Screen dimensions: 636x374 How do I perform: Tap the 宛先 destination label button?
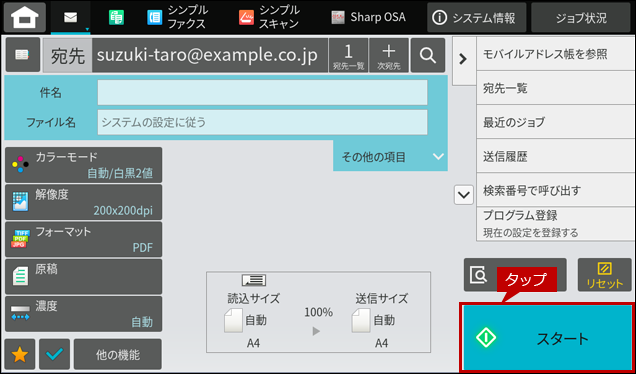(x=68, y=56)
